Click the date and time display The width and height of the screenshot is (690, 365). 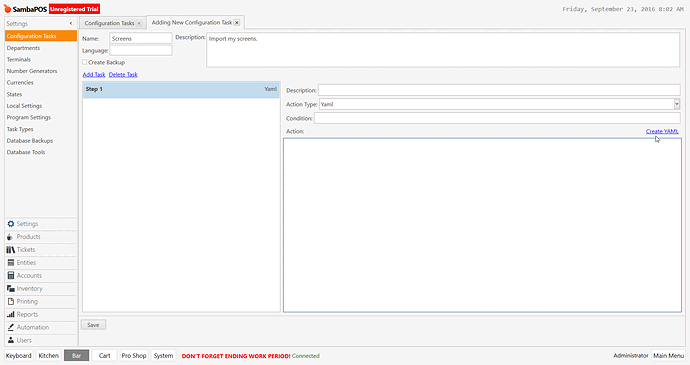[623, 9]
